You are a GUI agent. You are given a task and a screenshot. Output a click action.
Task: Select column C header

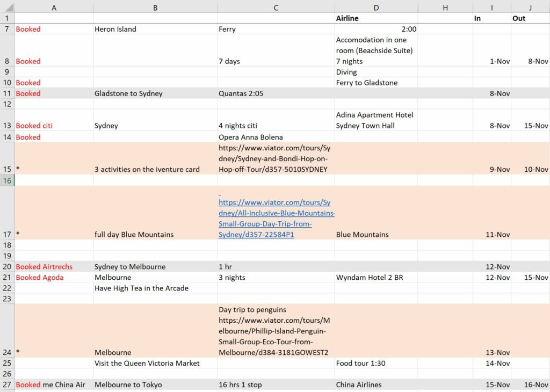[276, 8]
